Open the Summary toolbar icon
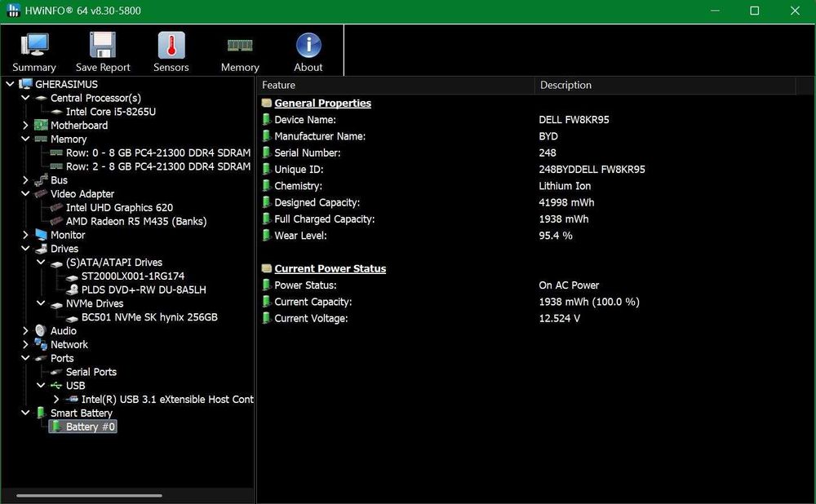 tap(34, 45)
